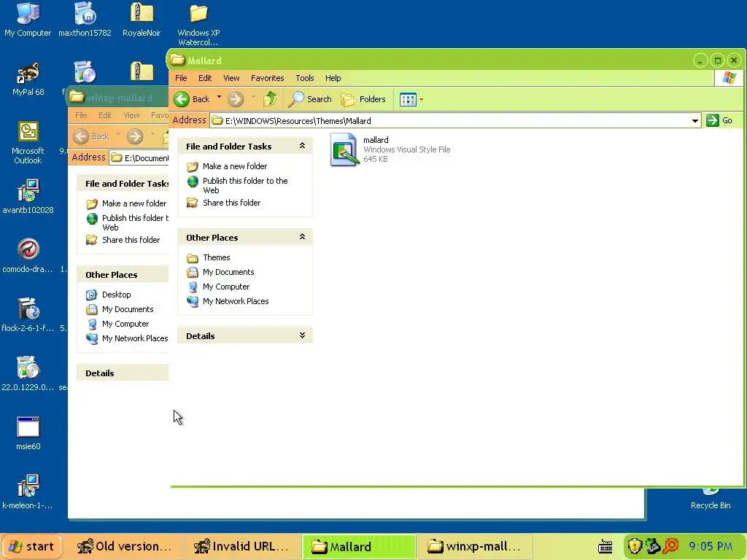Click the Back button in the winxp-mallard window
The width and height of the screenshot is (747, 560).
[91, 136]
